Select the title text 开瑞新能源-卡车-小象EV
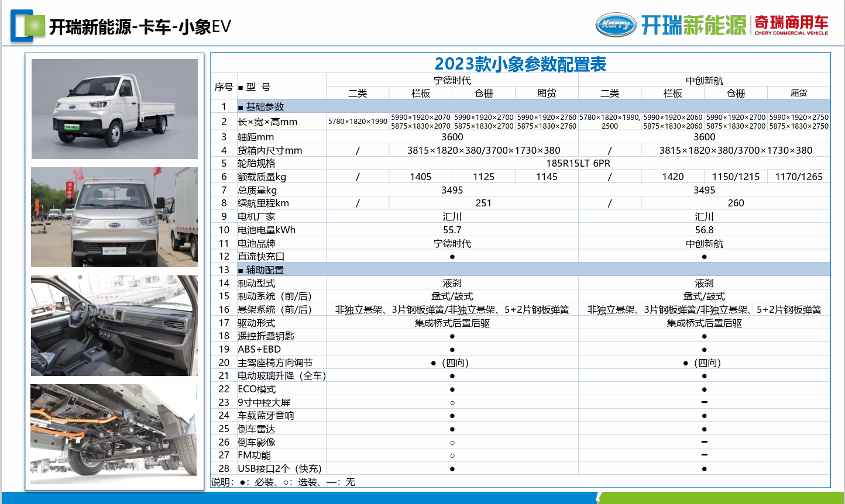 pos(140,27)
